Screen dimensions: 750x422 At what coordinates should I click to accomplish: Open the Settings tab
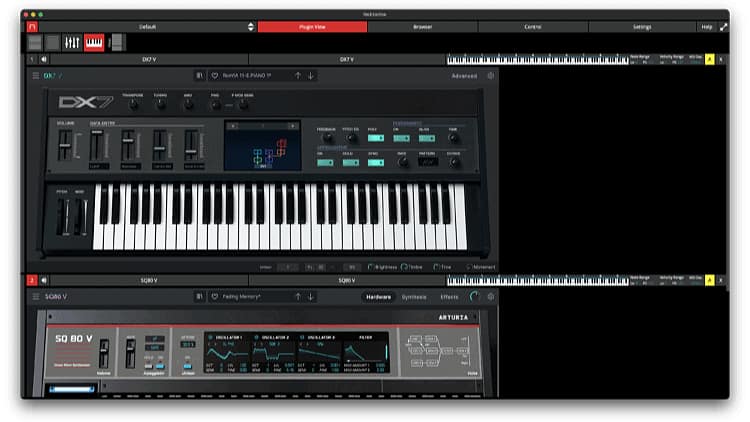click(642, 27)
